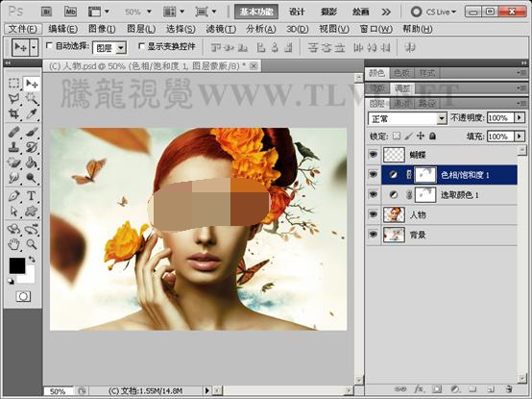This screenshot has width=532, height=399.
Task: Switch to the 调整 panel tab
Action: click(402, 89)
